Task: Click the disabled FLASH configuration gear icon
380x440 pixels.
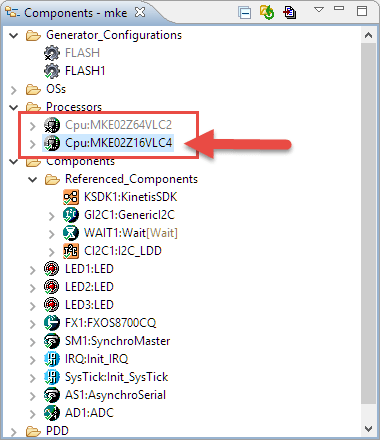Action: coord(52,53)
